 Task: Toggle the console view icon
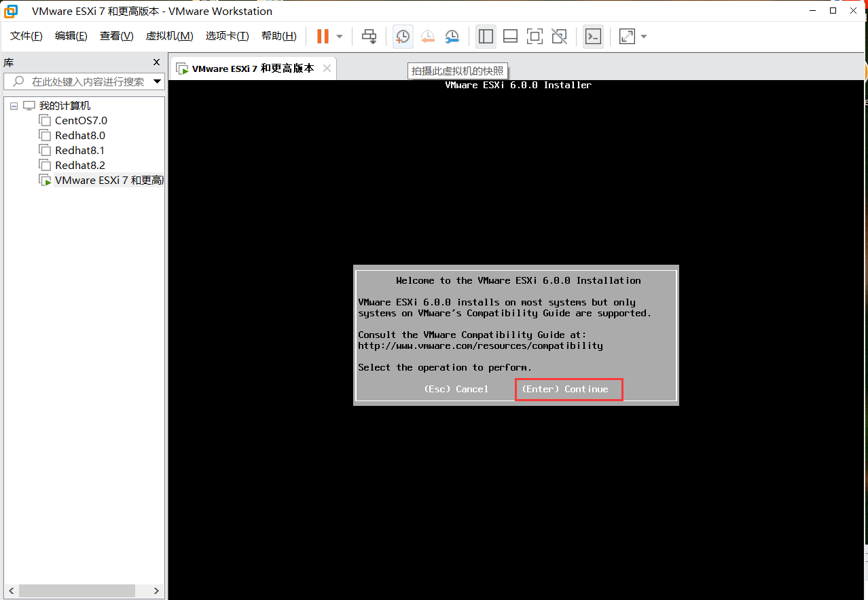(x=593, y=37)
